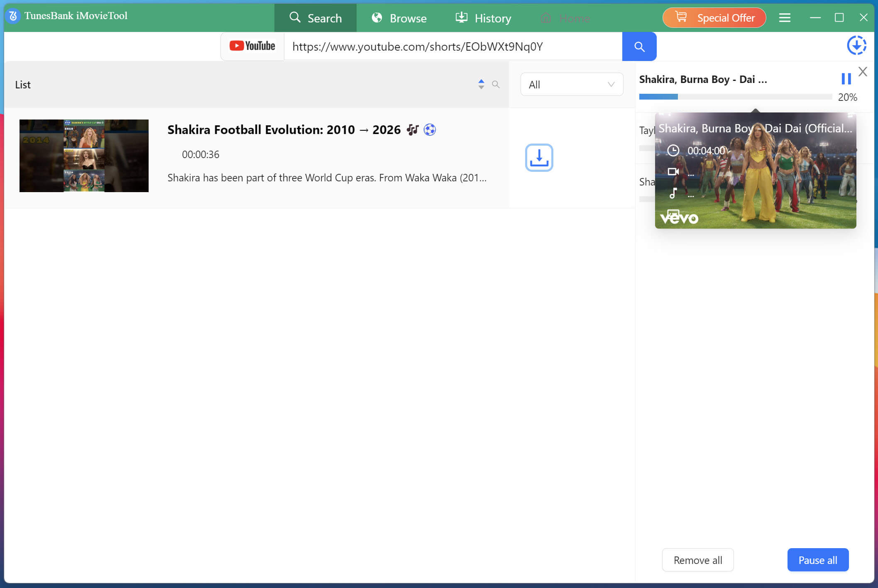This screenshot has height=588, width=878.
Task: Click Pause all button
Action: pos(818,560)
